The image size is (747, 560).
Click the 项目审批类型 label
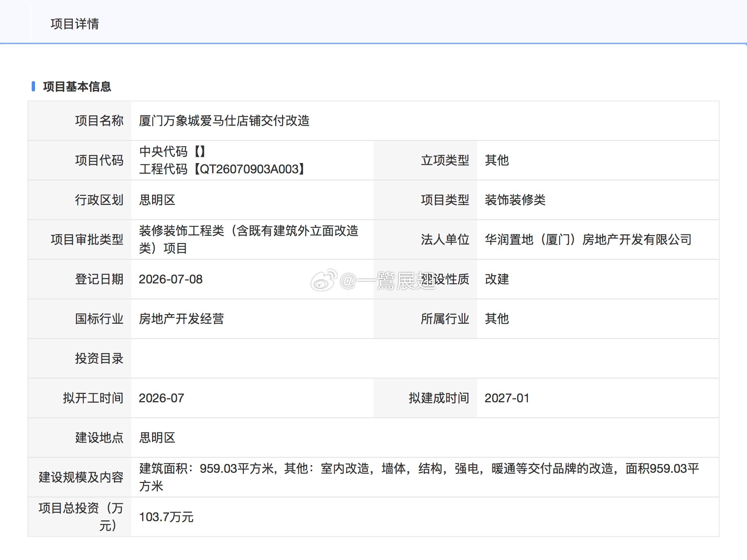pyautogui.click(x=87, y=240)
